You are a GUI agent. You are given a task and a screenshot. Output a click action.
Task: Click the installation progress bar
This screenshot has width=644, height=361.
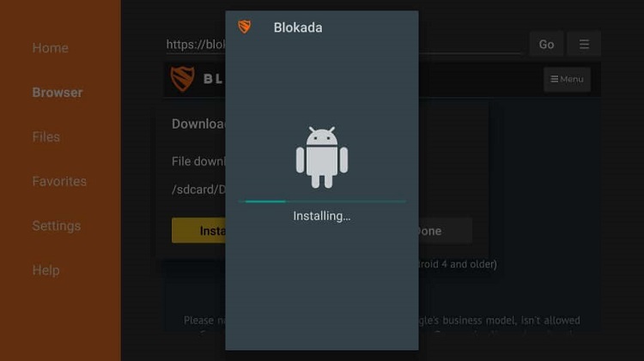tap(322, 202)
